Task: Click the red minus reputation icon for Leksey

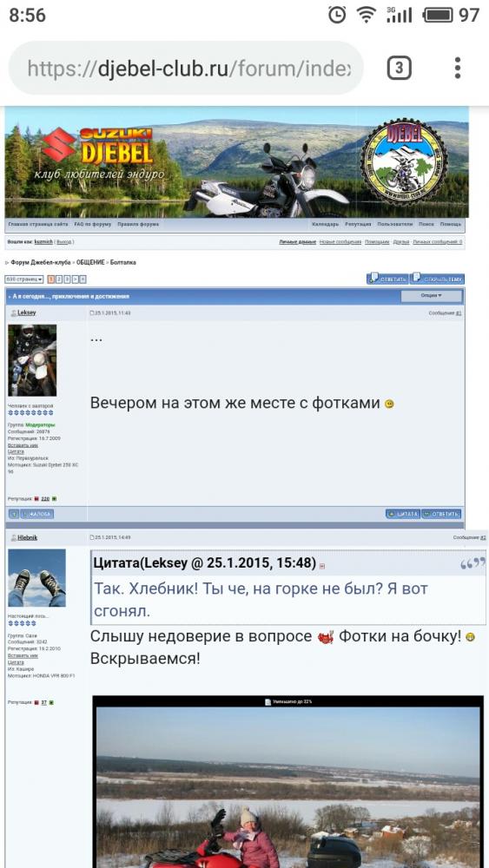Action: click(x=36, y=499)
